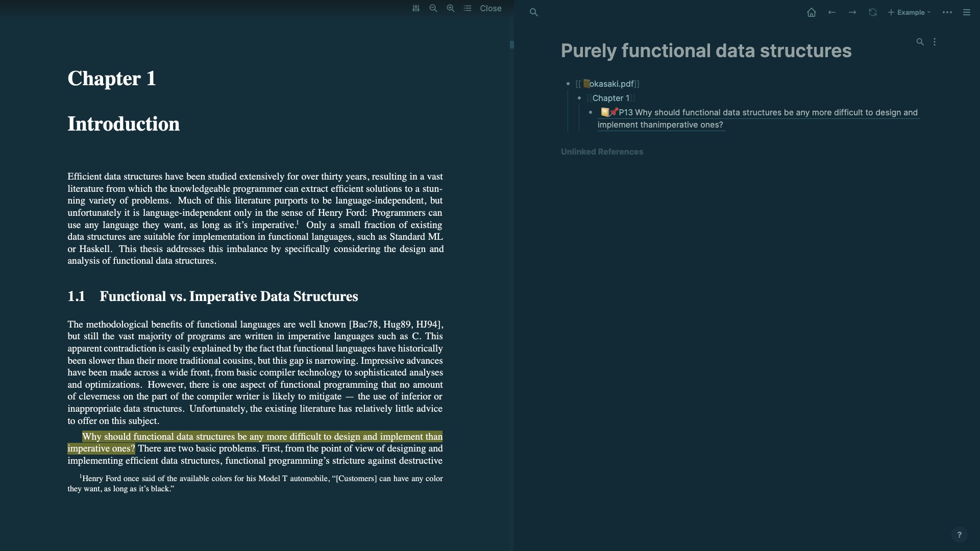Navigate back with the left arrow
This screenshot has height=551, width=980.
(832, 12)
